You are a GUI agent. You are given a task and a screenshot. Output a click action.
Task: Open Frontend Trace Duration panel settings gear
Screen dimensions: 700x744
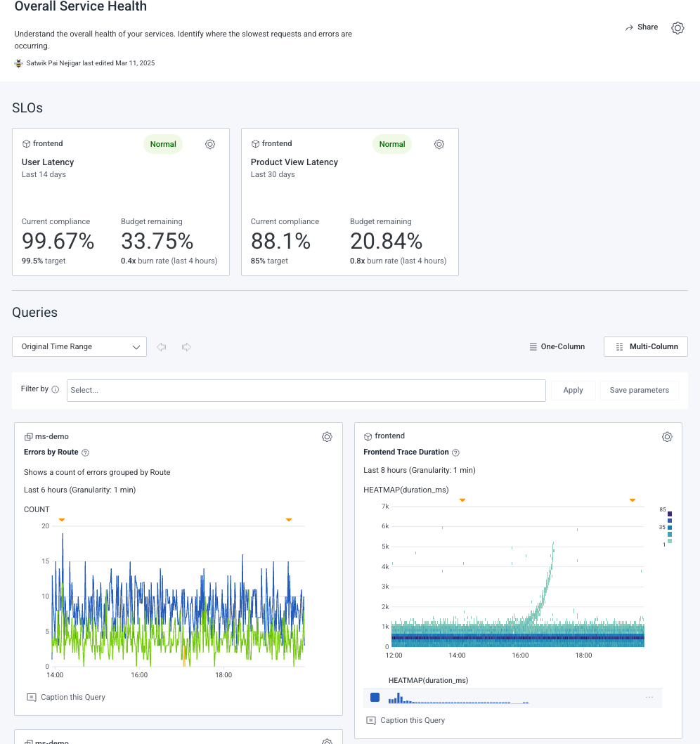pyautogui.click(x=667, y=437)
